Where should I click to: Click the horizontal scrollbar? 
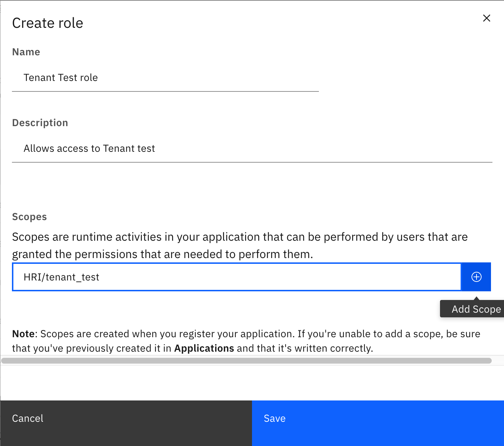point(246,361)
